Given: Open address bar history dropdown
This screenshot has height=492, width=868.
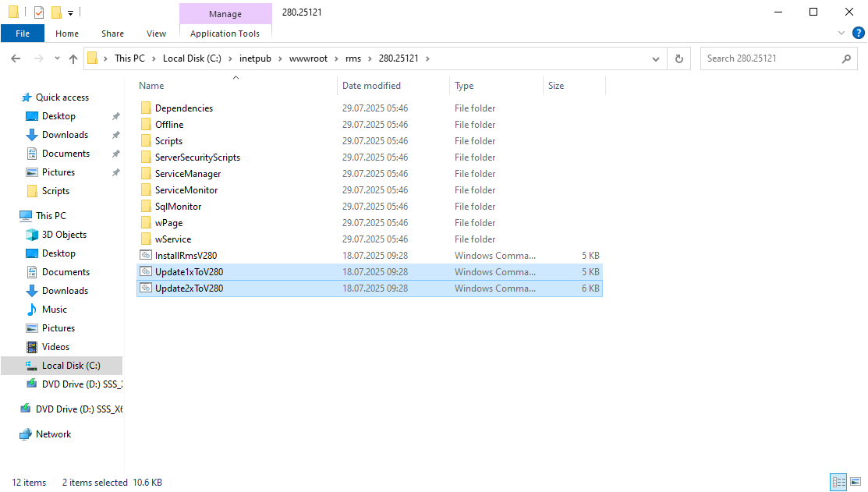Looking at the screenshot, I should (x=655, y=58).
